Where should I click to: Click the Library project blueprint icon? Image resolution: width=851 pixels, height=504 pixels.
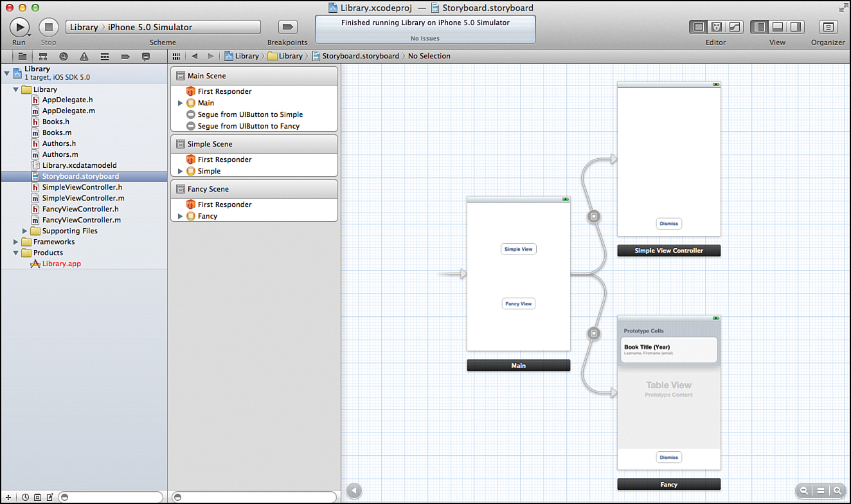(x=17, y=73)
